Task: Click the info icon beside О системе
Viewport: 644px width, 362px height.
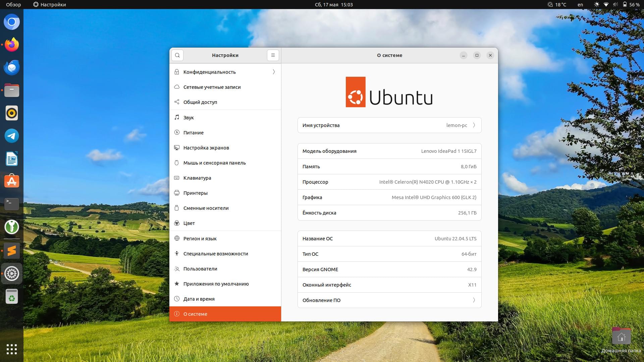Action: (177, 314)
